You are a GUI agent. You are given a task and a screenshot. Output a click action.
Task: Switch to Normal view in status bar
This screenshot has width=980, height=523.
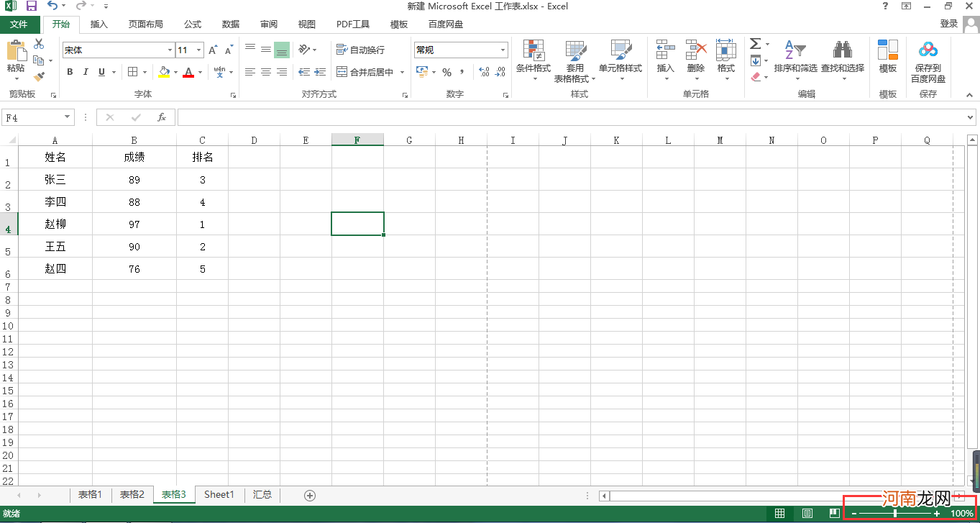click(779, 514)
